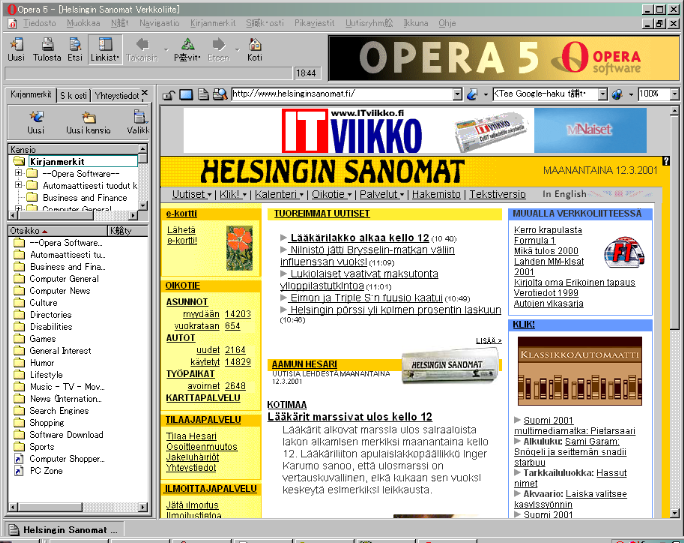Click the F1 Formula logo image

tap(624, 252)
